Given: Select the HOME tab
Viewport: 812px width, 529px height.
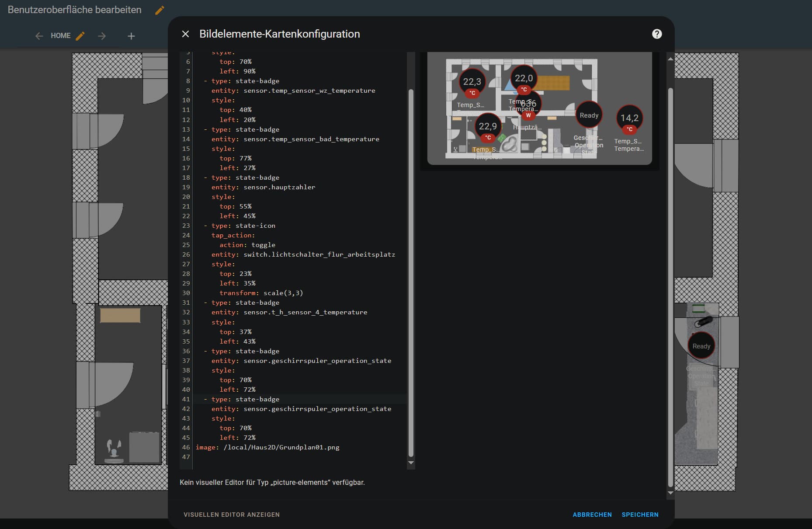Looking at the screenshot, I should click(60, 36).
